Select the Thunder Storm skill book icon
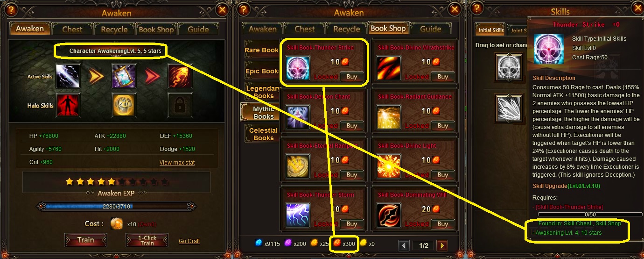This screenshot has height=259, width=644. (298, 216)
